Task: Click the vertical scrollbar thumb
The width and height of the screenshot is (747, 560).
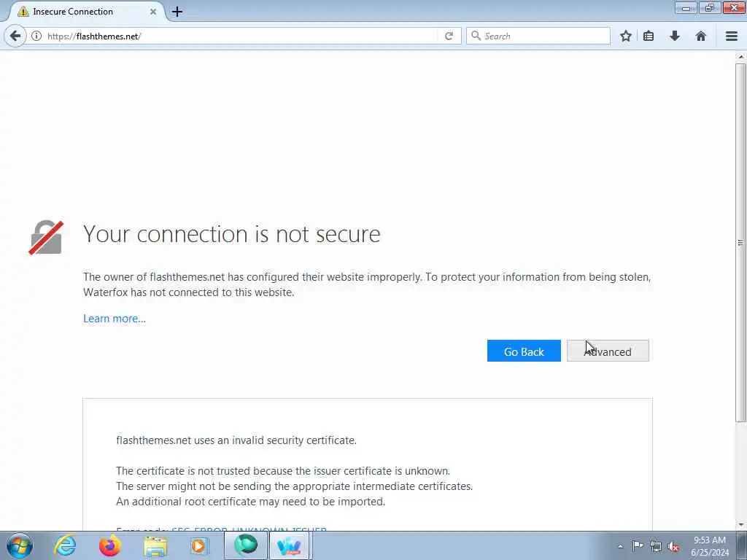Action: pyautogui.click(x=740, y=242)
